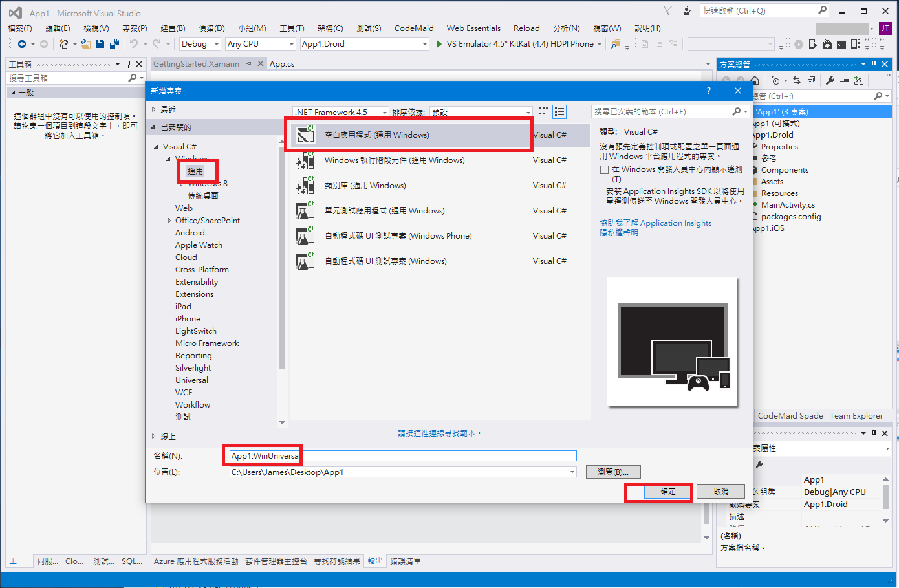Open the Debug configuration dropdown

click(x=200, y=44)
